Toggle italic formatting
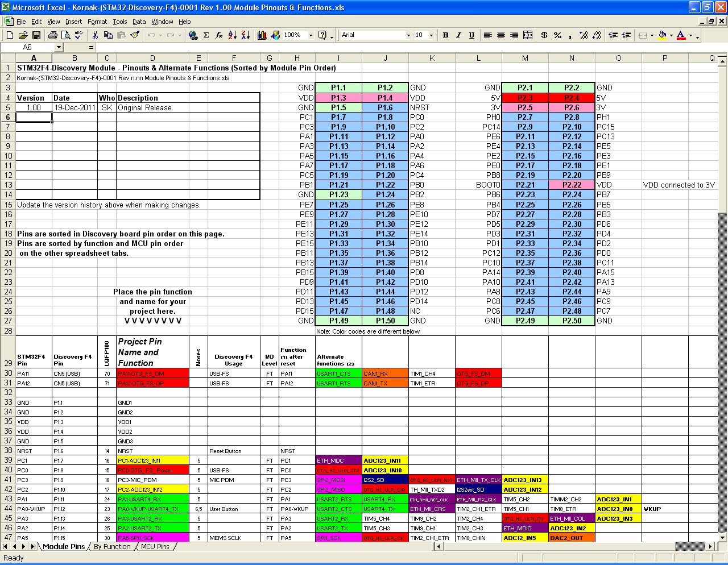Image resolution: width=728 pixels, height=565 pixels. click(458, 35)
